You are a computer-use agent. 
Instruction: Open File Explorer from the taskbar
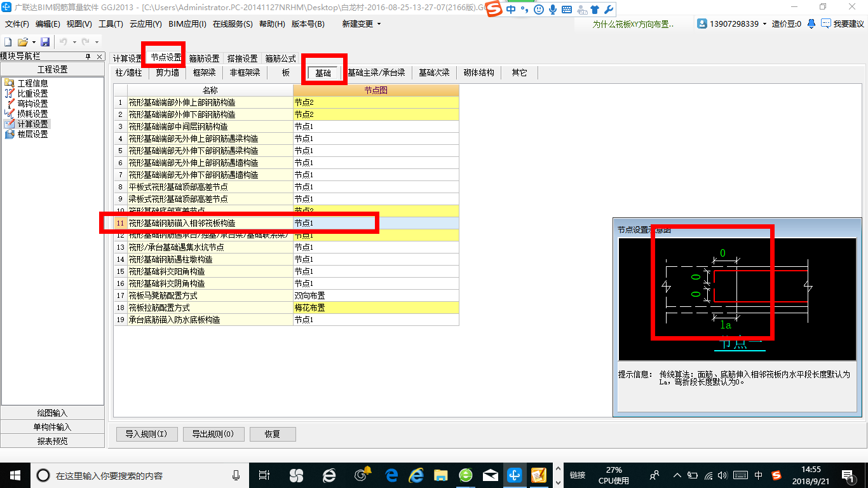coord(441,475)
